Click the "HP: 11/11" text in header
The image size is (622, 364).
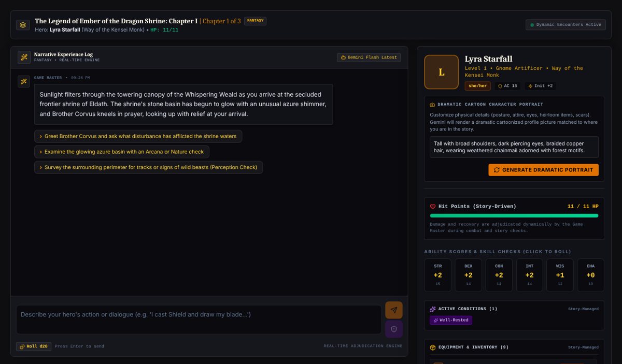(164, 30)
